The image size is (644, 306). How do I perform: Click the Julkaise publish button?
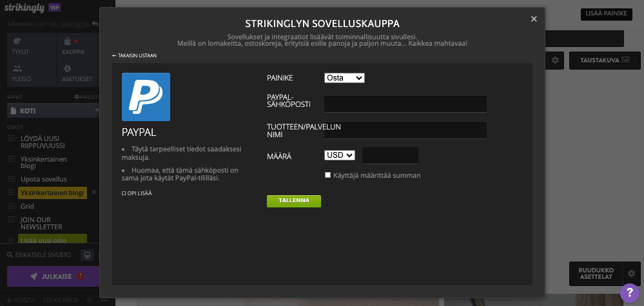(x=54, y=276)
